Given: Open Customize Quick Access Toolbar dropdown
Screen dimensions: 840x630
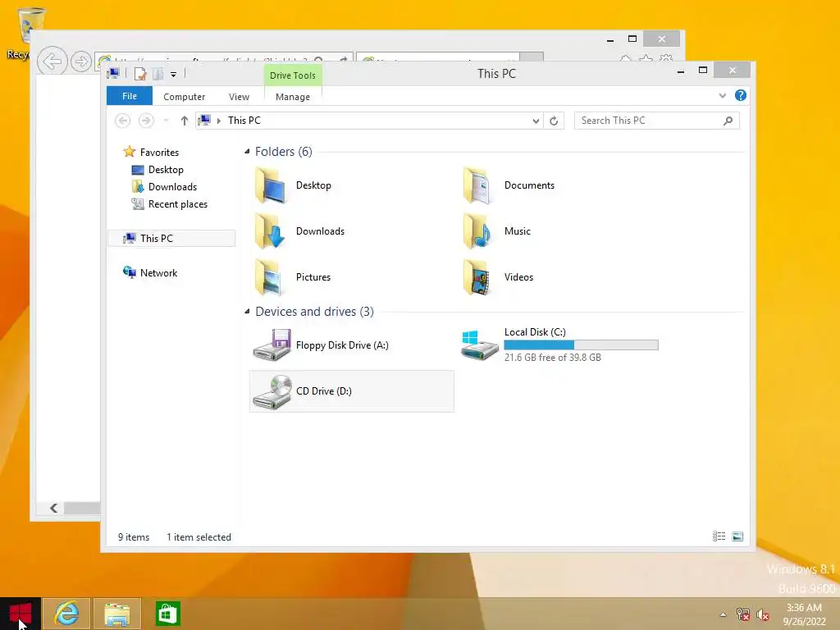Looking at the screenshot, I should coord(174,75).
